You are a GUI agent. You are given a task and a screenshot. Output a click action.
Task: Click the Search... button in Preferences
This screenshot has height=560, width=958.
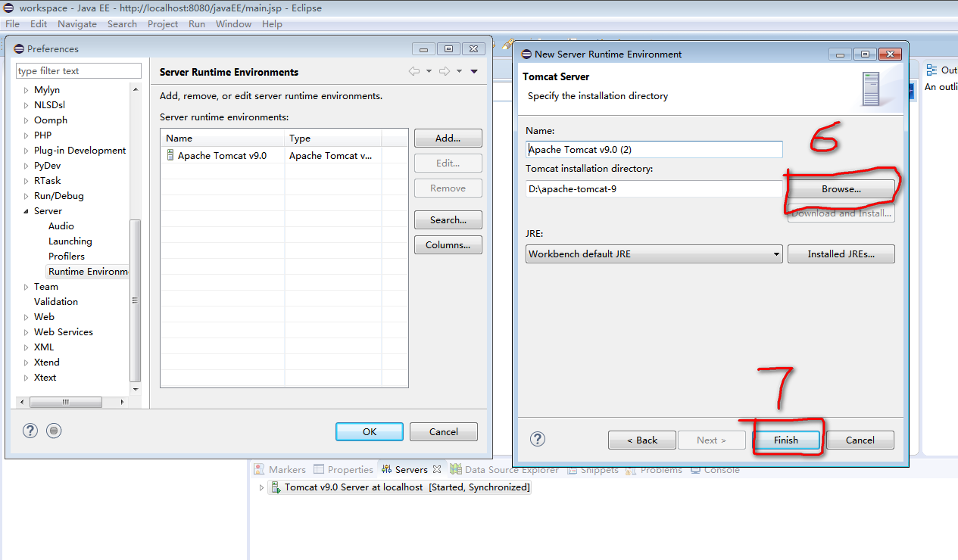tap(448, 220)
